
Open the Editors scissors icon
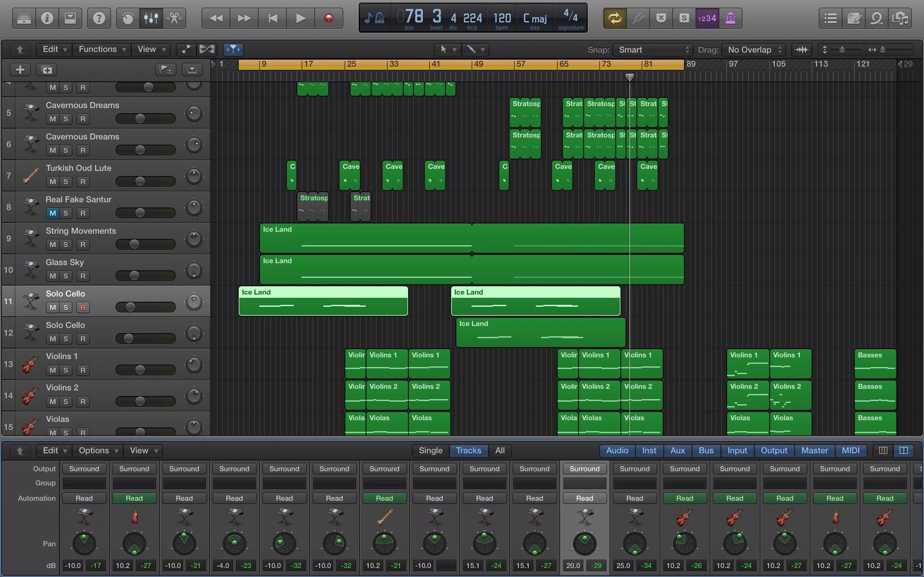(x=175, y=18)
